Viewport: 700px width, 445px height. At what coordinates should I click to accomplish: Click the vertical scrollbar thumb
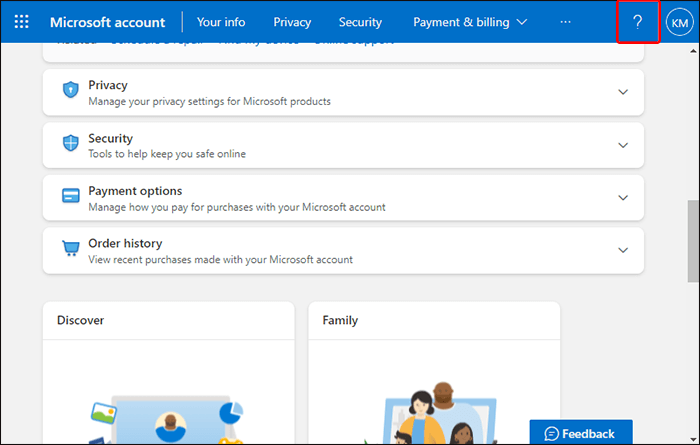coord(693,241)
